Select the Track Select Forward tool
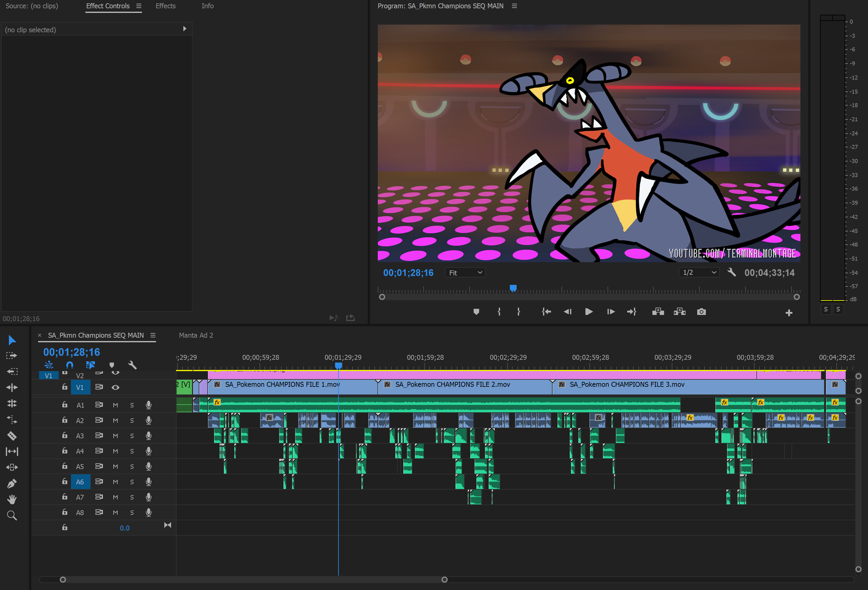Viewport: 868px width, 590px height. pos(12,356)
